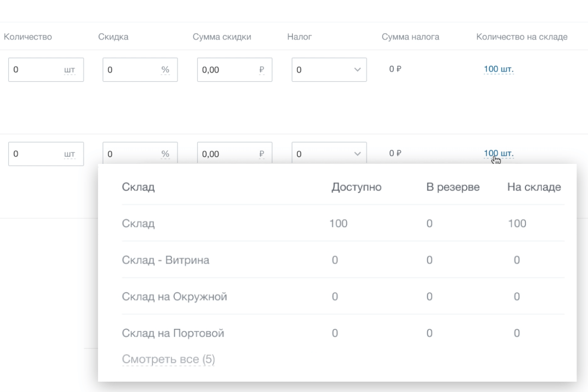Open second row tax dropdown
Image resolution: width=588 pixels, height=392 pixels.
(x=329, y=154)
